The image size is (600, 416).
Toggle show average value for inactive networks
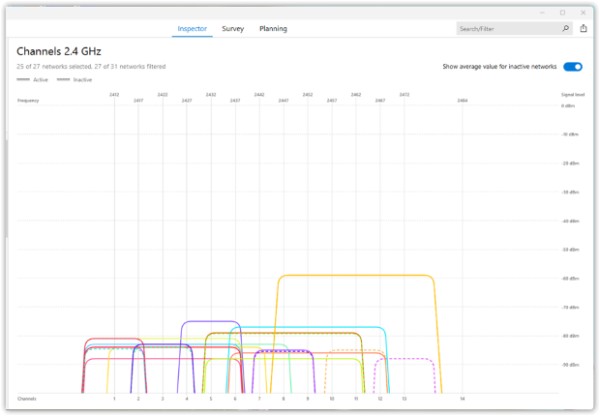[x=573, y=67]
